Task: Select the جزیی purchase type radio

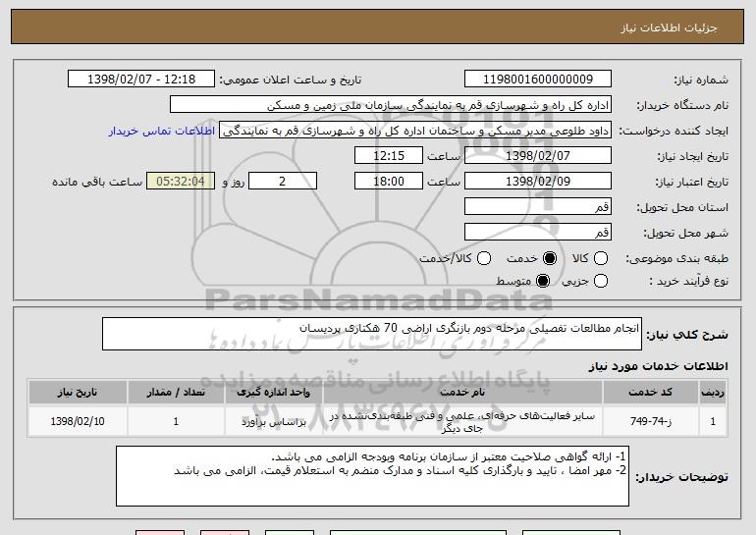Action: (x=601, y=281)
